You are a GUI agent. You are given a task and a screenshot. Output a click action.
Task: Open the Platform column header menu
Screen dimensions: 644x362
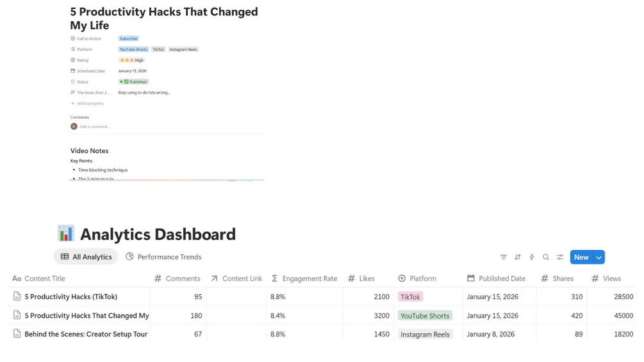[423, 279]
